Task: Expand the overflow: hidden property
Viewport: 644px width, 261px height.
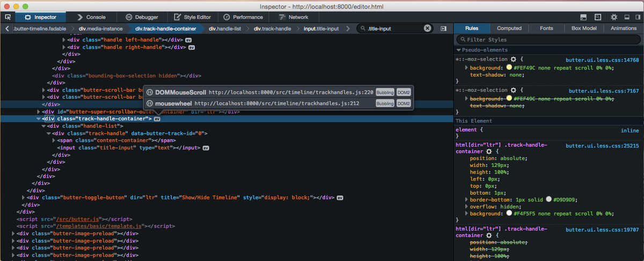Action: click(x=466, y=206)
